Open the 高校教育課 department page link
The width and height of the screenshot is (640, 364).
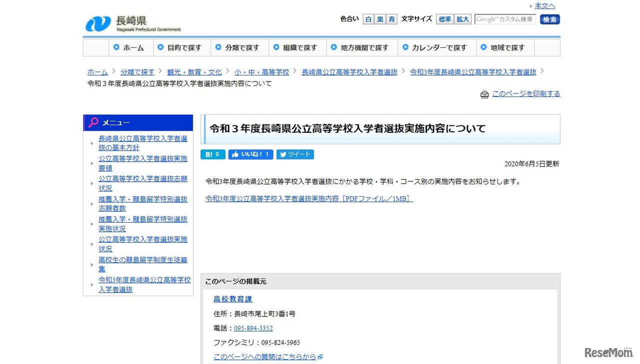tap(232, 299)
